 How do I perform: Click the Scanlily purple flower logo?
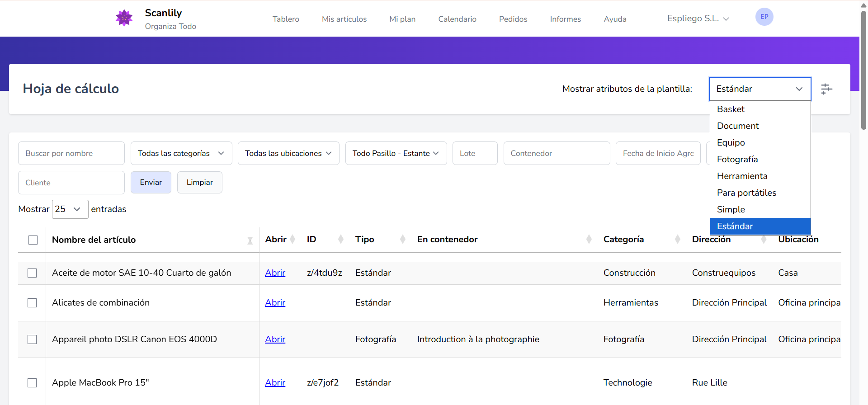(x=124, y=18)
